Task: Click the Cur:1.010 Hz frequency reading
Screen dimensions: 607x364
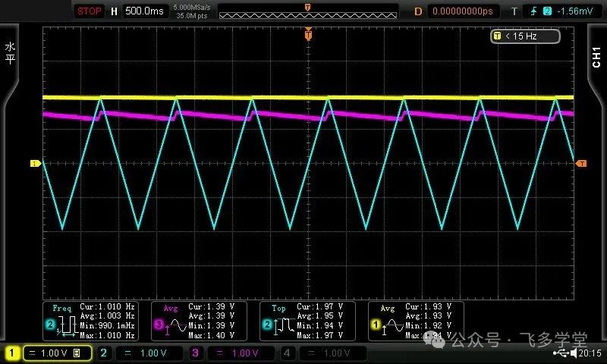Action: [x=107, y=306]
